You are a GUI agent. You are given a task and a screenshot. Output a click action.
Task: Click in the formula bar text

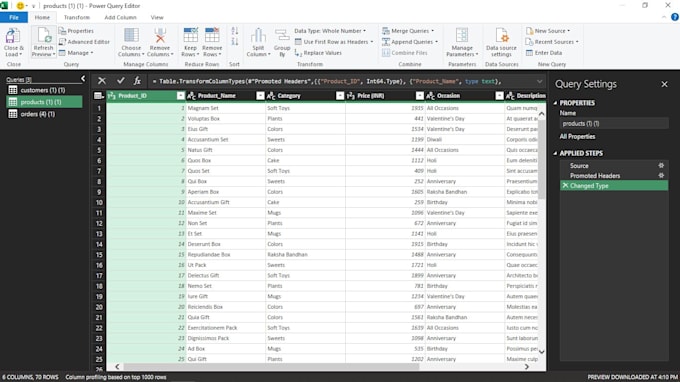tap(327, 81)
